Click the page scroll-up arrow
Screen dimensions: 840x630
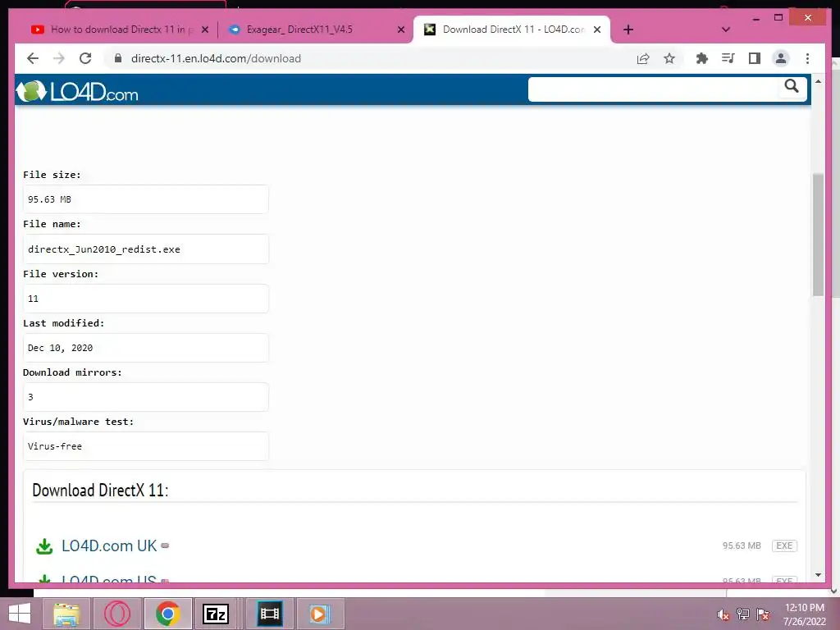coord(818,81)
